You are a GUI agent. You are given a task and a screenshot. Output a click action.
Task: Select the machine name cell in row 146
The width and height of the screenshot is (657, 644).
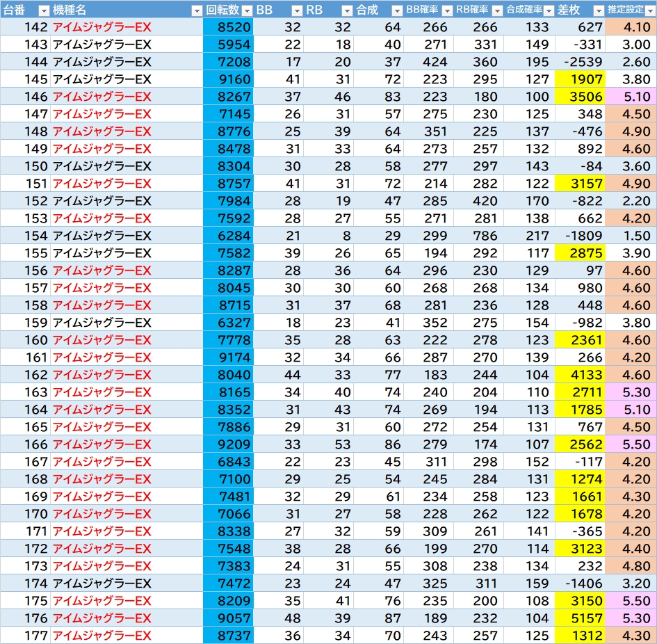(x=127, y=97)
